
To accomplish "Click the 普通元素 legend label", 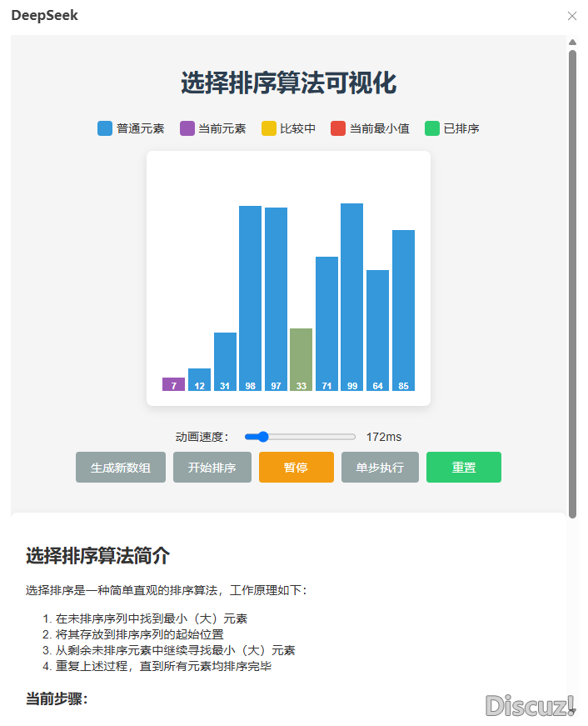I will click(141, 128).
